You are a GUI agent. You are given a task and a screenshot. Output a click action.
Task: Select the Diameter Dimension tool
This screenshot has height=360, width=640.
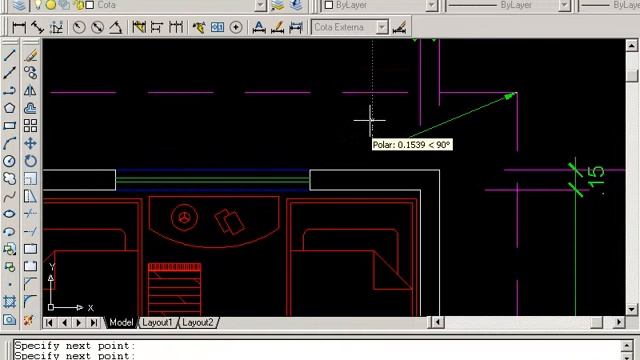tap(97, 27)
